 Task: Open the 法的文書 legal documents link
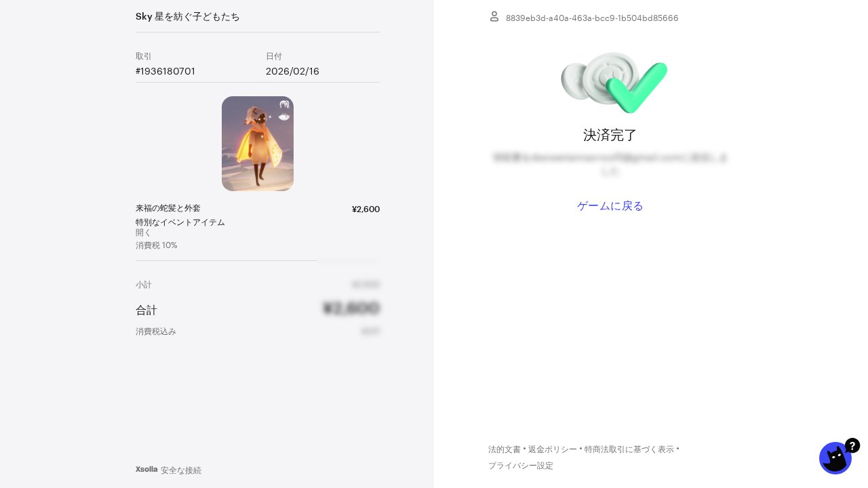point(505,449)
